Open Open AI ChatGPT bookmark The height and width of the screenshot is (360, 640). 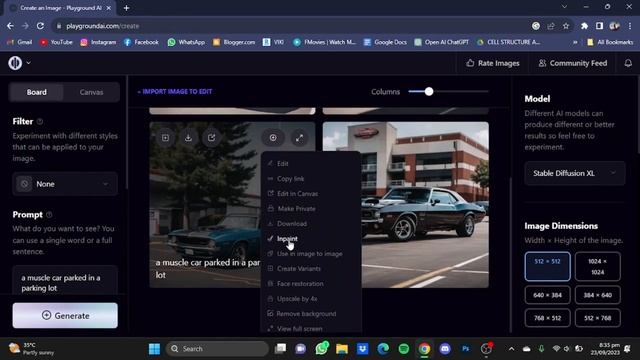point(442,42)
